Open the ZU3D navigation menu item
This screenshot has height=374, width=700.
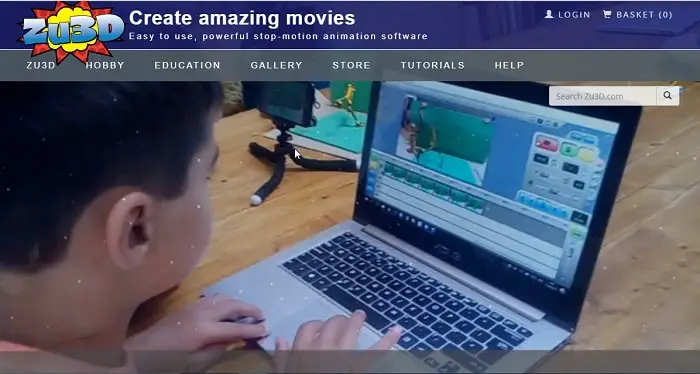click(x=41, y=65)
